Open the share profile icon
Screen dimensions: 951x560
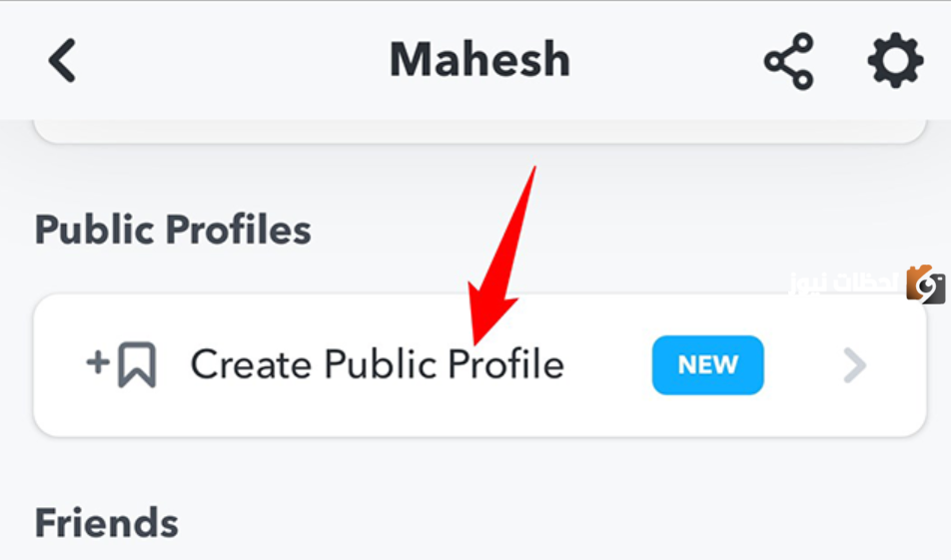point(788,62)
